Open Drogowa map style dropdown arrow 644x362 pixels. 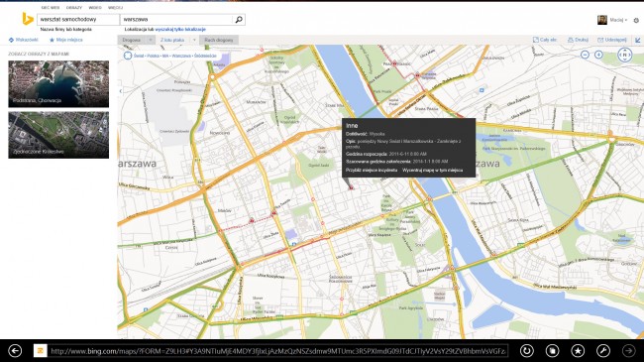[x=151, y=40]
